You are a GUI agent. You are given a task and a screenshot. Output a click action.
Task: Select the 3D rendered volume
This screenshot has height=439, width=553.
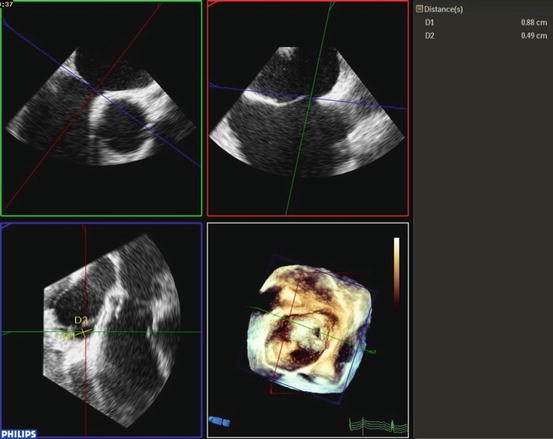click(310, 330)
